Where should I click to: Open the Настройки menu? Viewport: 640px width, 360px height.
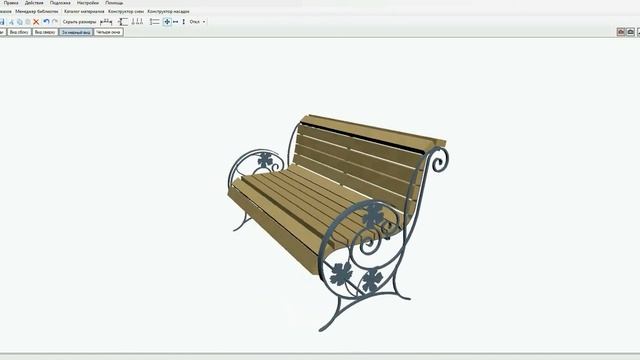tap(88, 3)
